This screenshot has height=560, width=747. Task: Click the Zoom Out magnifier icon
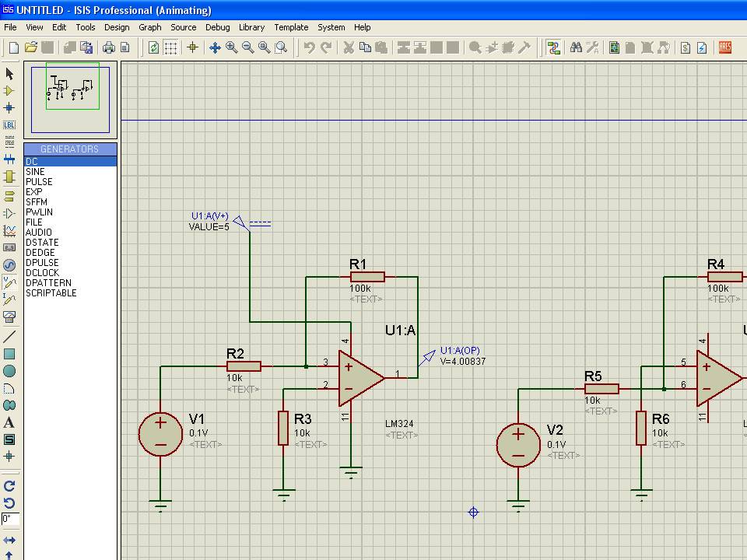point(248,47)
